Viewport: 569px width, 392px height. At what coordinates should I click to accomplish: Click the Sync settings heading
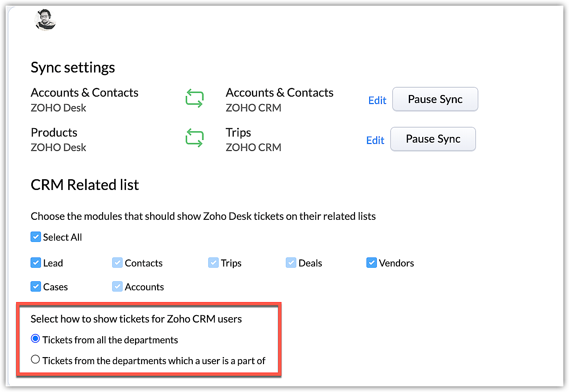(73, 67)
